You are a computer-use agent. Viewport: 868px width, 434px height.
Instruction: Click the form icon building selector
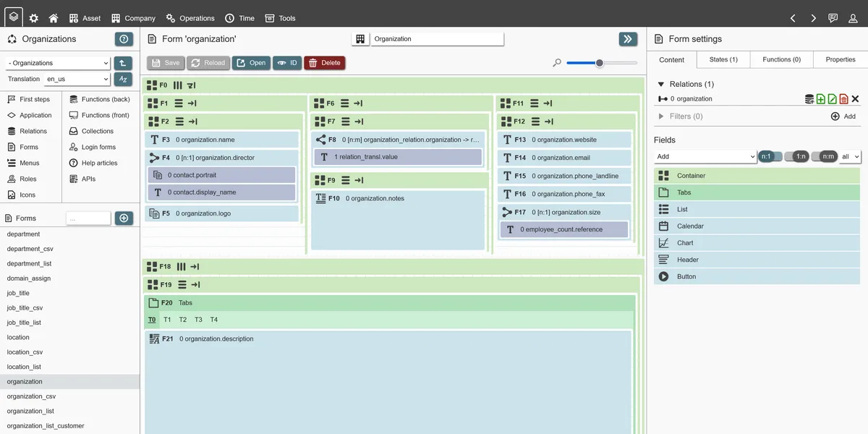360,39
